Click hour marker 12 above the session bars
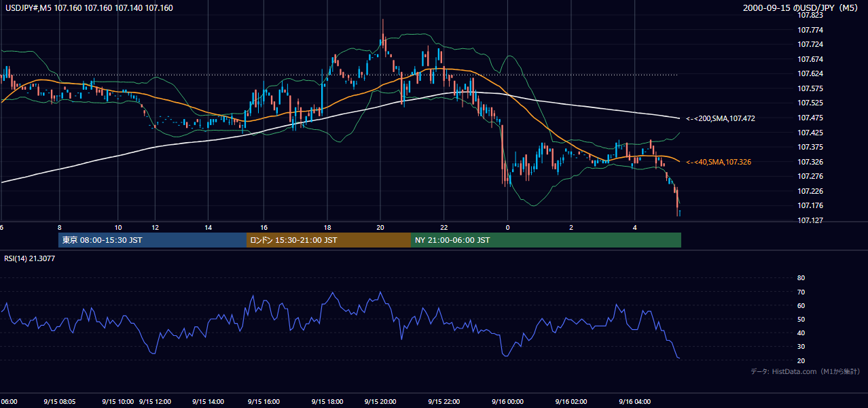The image size is (868, 408). pyautogui.click(x=155, y=227)
